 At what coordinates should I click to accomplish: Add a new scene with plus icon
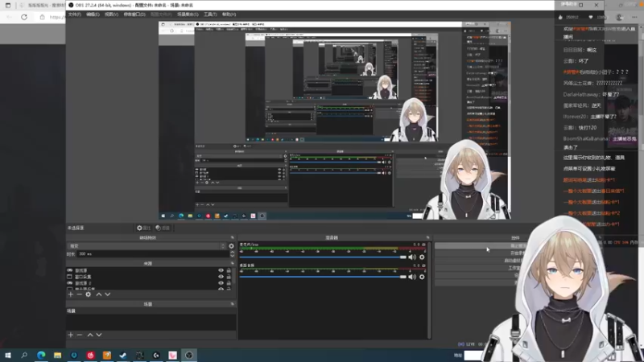coord(71,335)
